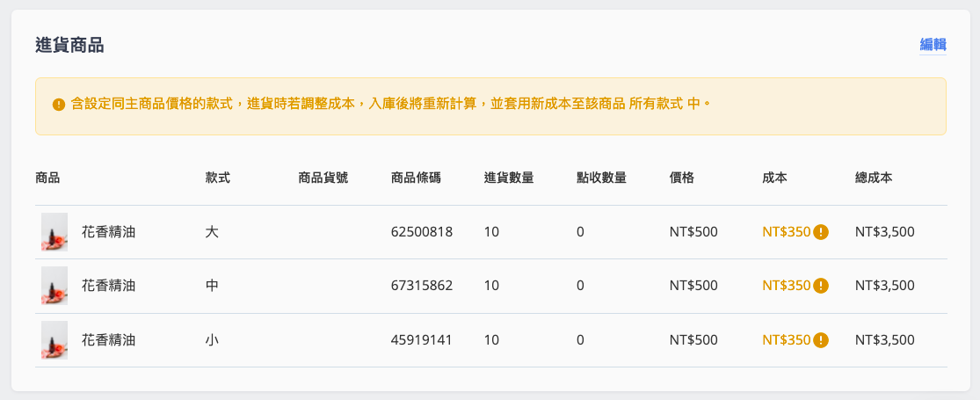Click purchase quantity 10 in the 小 row
980x400 pixels.
(491, 340)
